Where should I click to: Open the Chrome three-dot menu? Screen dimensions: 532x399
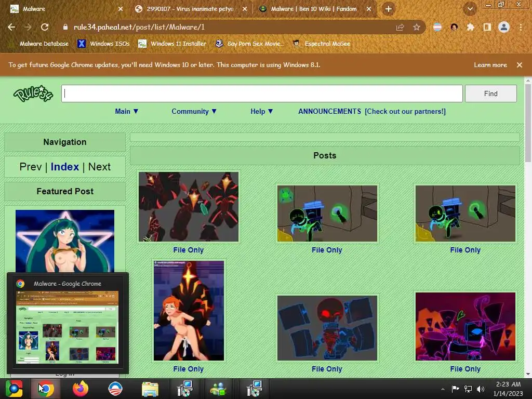click(521, 27)
